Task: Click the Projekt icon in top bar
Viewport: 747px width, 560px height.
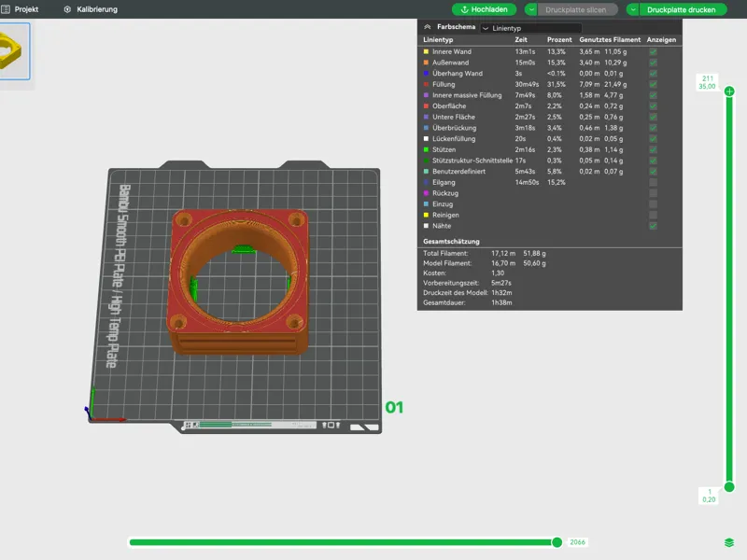Action: [6, 9]
